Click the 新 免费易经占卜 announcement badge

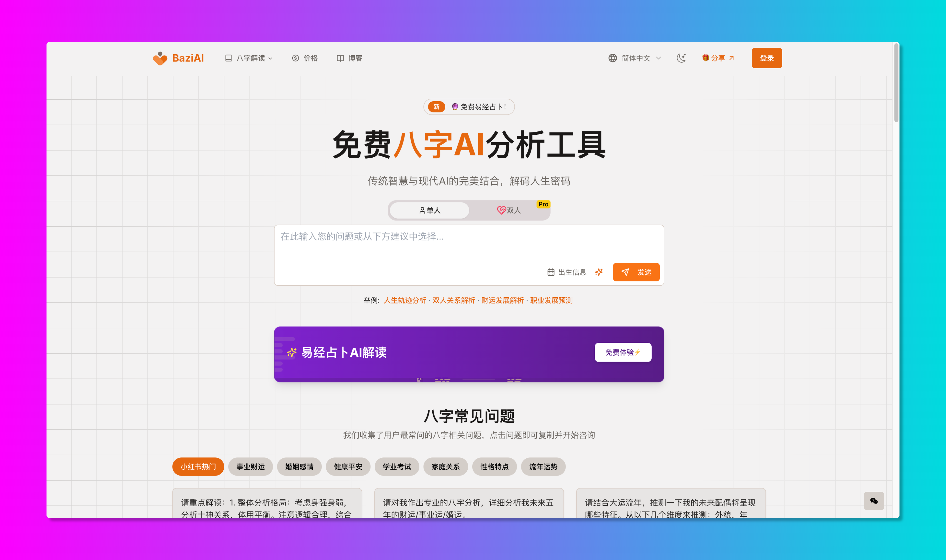[x=469, y=107]
